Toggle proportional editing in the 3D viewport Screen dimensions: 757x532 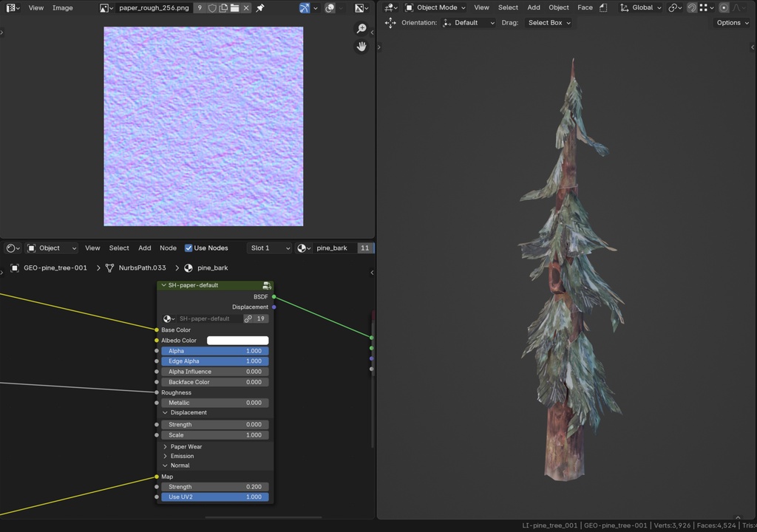(724, 8)
